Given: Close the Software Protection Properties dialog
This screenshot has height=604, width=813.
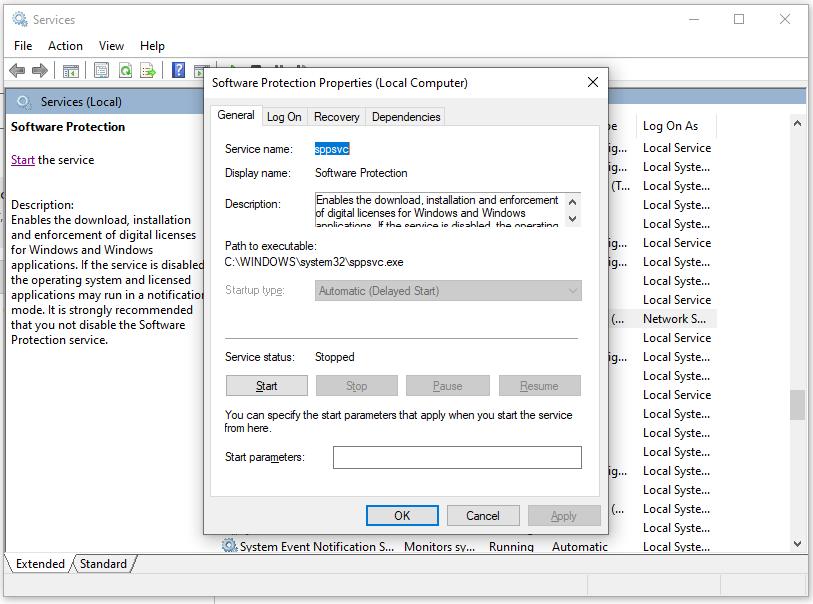Looking at the screenshot, I should (x=592, y=83).
